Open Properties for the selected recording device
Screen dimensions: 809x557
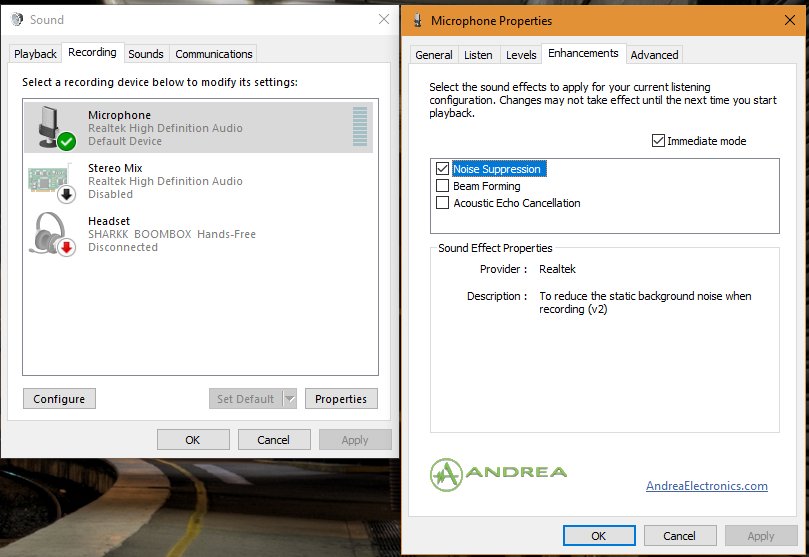point(341,399)
